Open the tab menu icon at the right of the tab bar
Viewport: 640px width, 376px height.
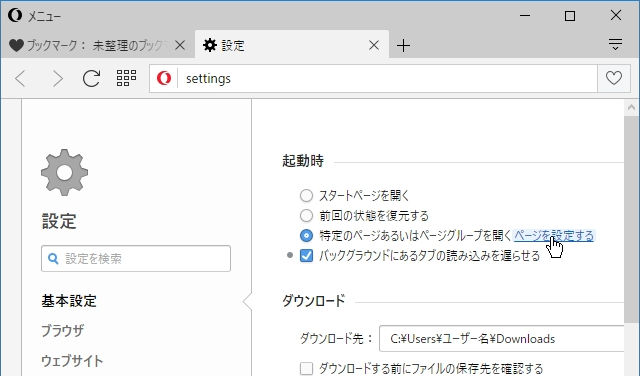[x=615, y=44]
